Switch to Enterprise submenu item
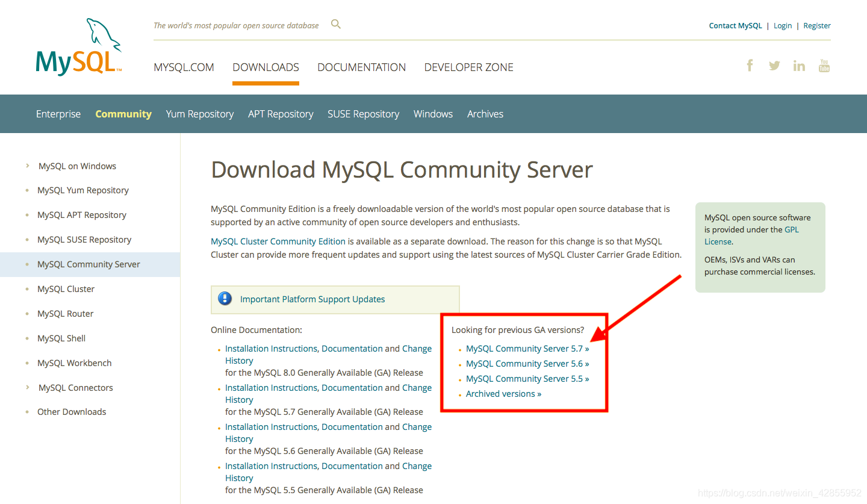867x504 pixels. pyautogui.click(x=58, y=114)
